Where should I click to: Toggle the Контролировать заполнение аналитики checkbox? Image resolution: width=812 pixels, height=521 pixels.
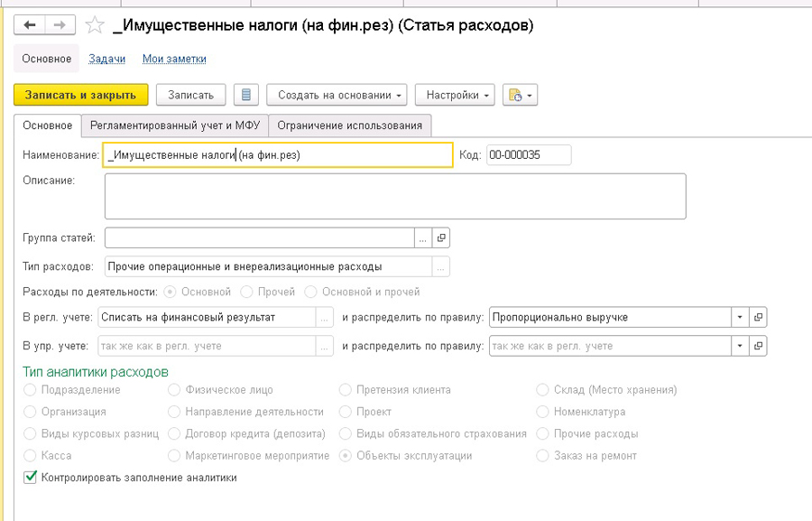pos(28,479)
